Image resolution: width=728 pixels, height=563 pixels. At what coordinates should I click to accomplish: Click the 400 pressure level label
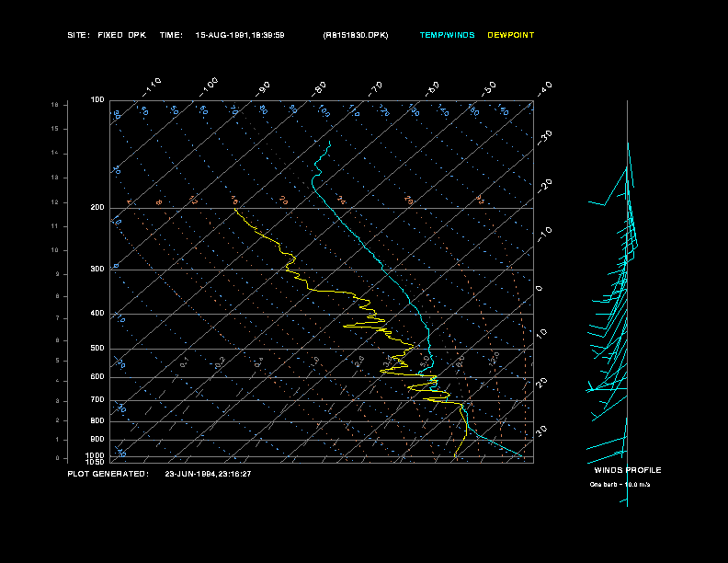[x=97, y=313]
